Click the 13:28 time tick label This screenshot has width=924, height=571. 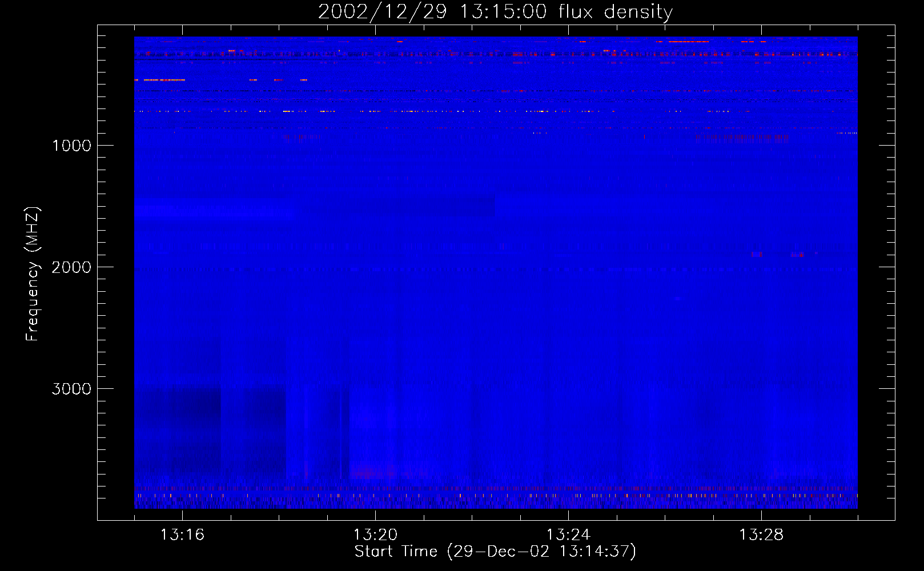[x=761, y=535]
